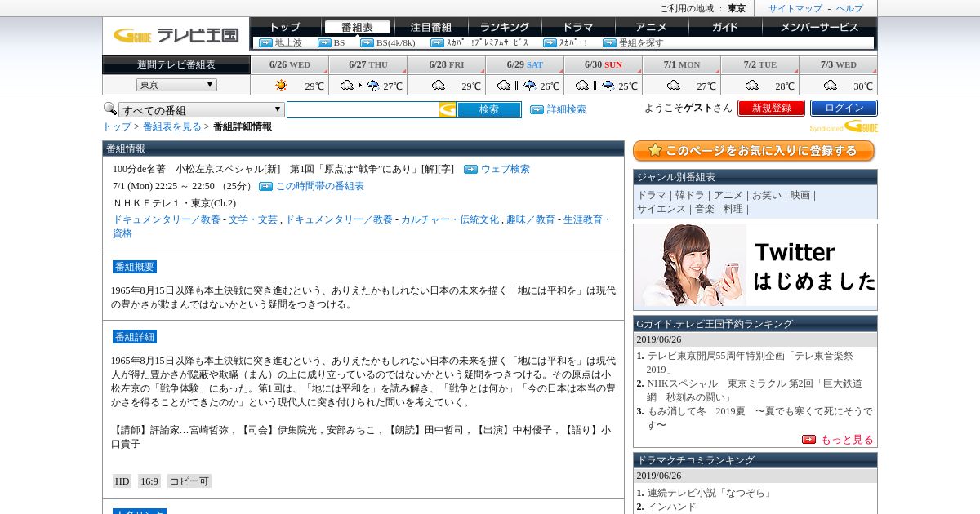Click the weather icon for 6/30 SUN
The image size is (980, 514).
pos(595,85)
